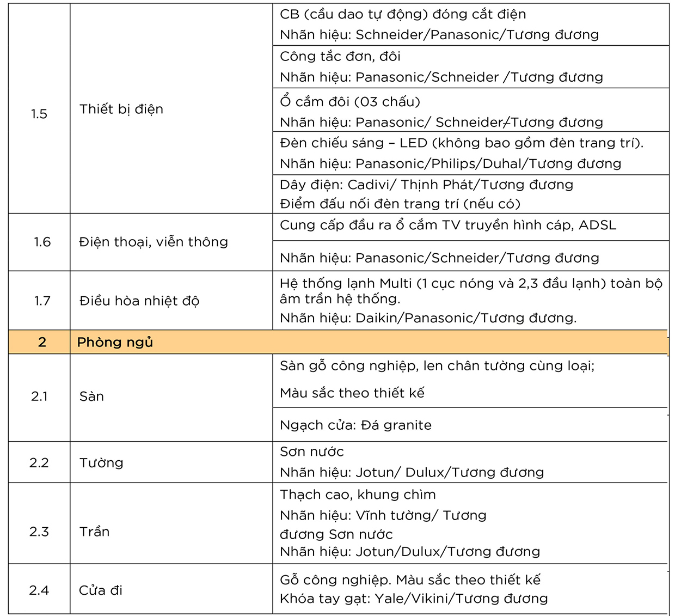This screenshot has width=675, height=616.
Task: Click the 'Tường' cell in row 2.2
Action: [101, 463]
